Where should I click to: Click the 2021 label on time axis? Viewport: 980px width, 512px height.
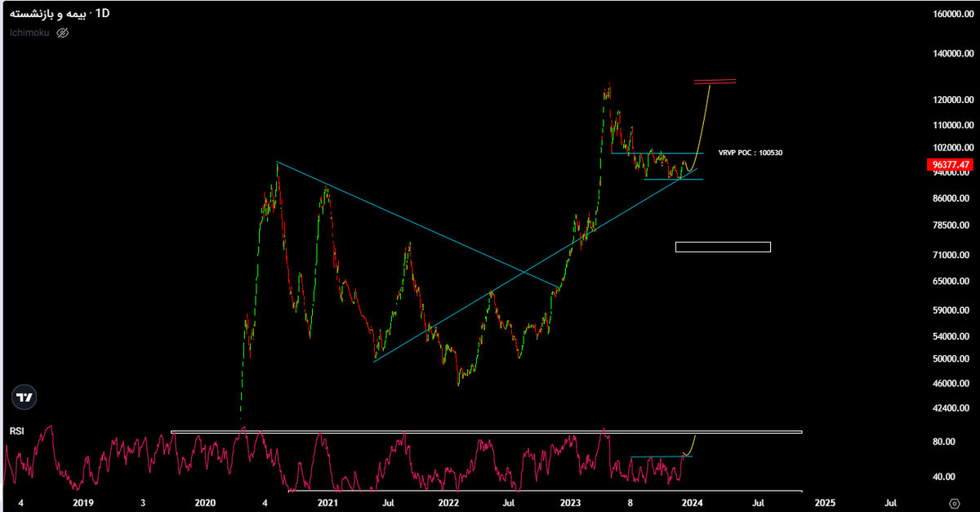pyautogui.click(x=327, y=501)
